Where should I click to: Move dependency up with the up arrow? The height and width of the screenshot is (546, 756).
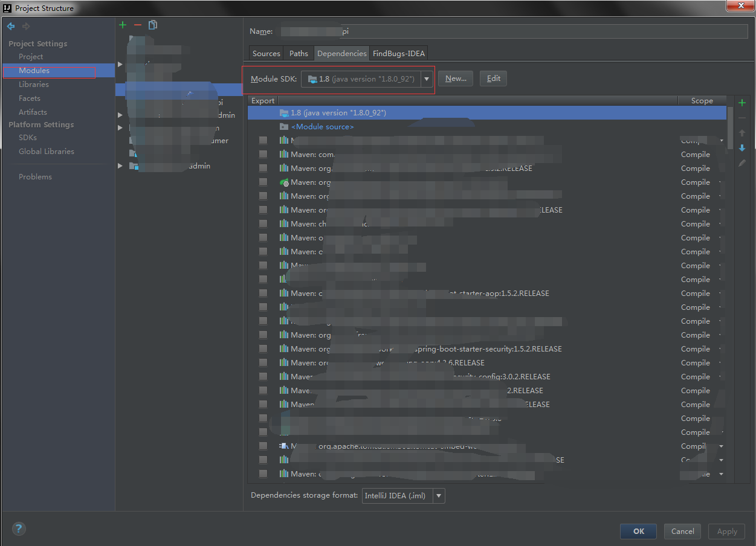pyautogui.click(x=742, y=133)
